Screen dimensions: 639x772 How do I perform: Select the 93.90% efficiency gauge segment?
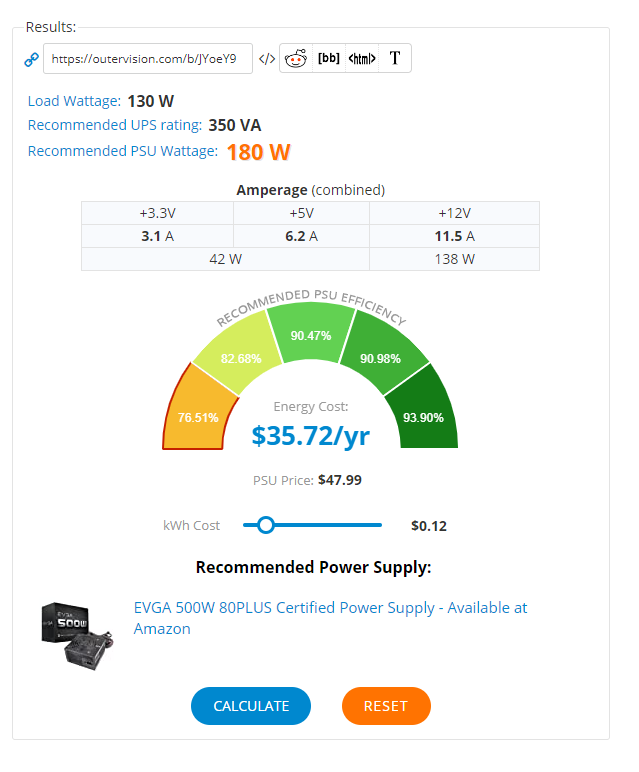[424, 412]
